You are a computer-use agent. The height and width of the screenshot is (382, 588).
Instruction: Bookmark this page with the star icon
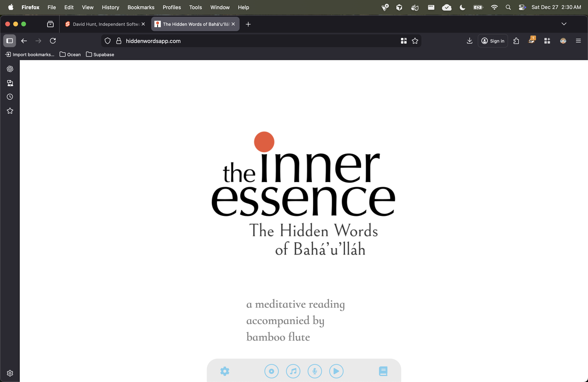pos(415,41)
